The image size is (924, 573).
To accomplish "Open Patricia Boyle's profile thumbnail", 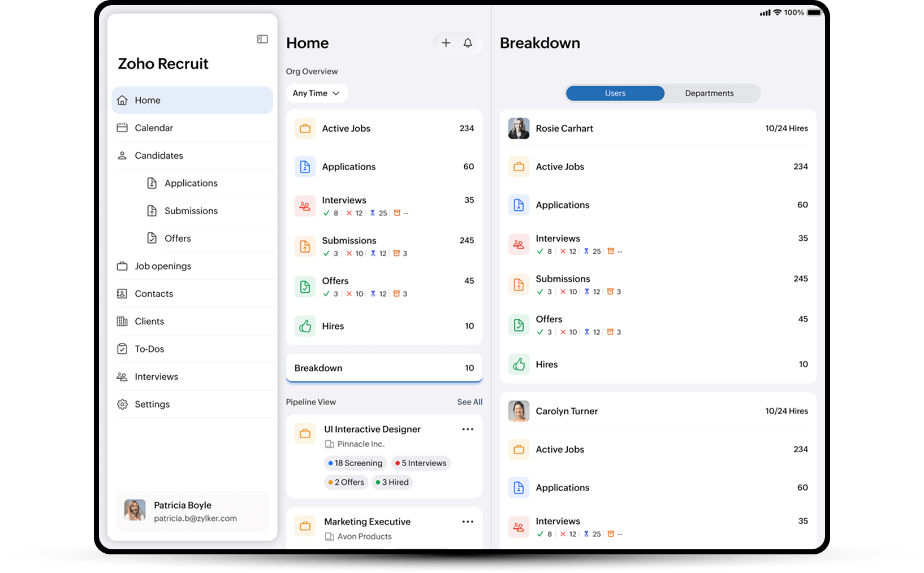I will [x=135, y=511].
